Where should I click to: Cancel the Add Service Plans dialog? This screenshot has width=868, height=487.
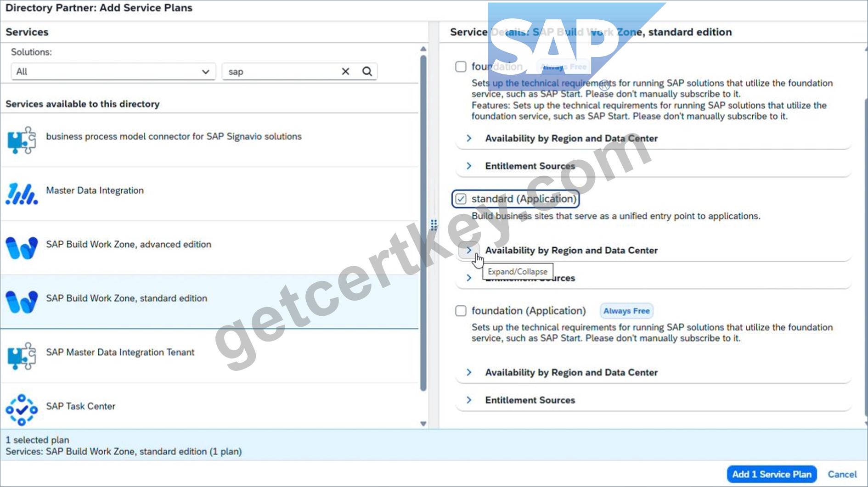pos(842,474)
